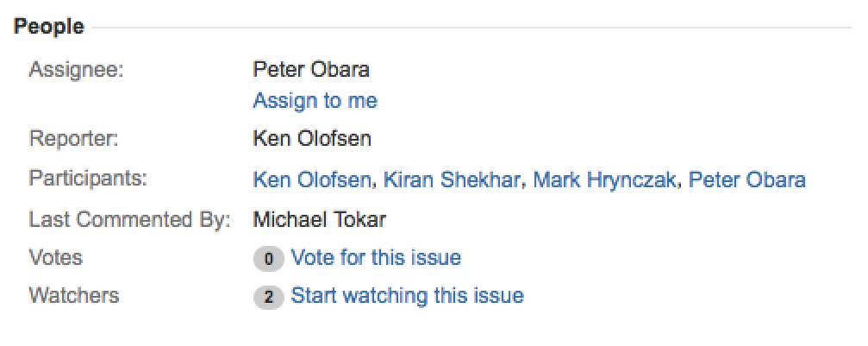Open Ken Olofsen participant profile

312,179
